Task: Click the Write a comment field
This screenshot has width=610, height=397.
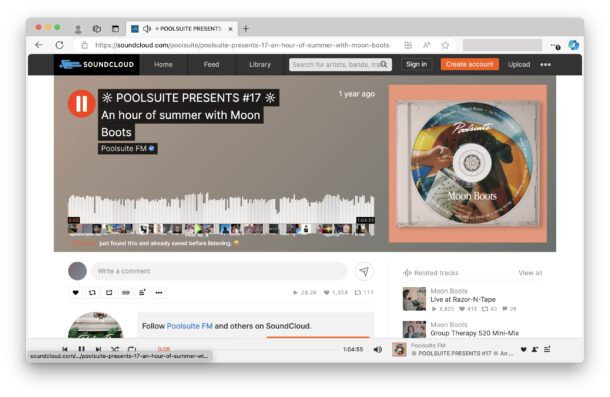Action: click(218, 271)
